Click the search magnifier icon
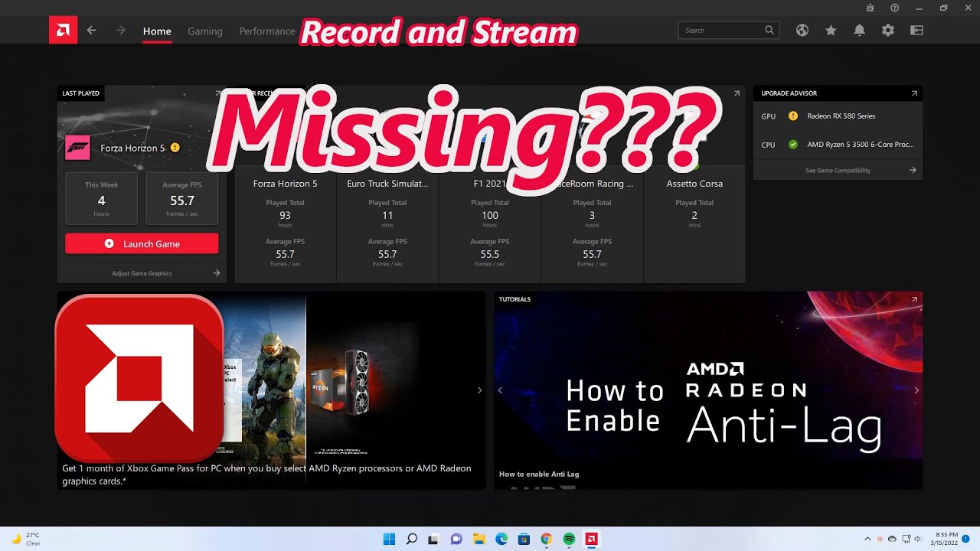Image resolution: width=980 pixels, height=551 pixels. click(x=769, y=31)
